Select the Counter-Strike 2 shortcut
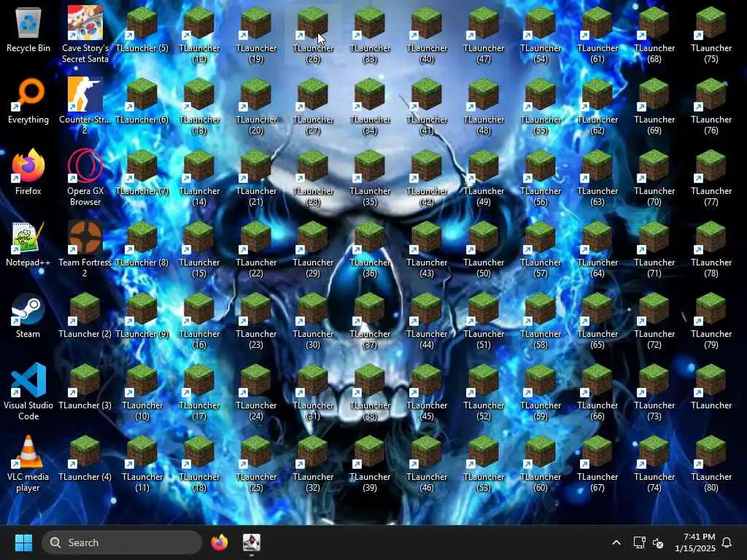747x560 pixels. [85, 106]
